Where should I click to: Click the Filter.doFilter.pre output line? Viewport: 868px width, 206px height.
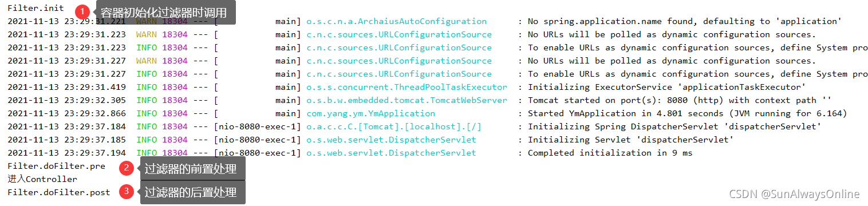56,166
